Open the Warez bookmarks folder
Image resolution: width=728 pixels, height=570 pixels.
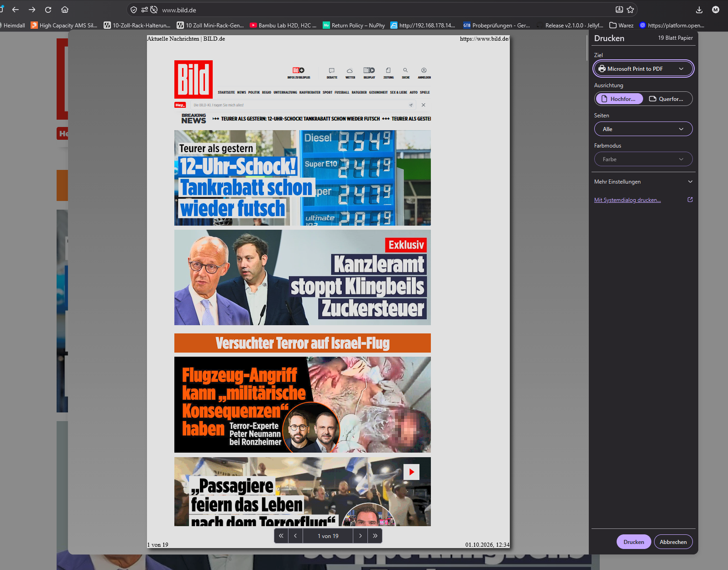point(621,26)
